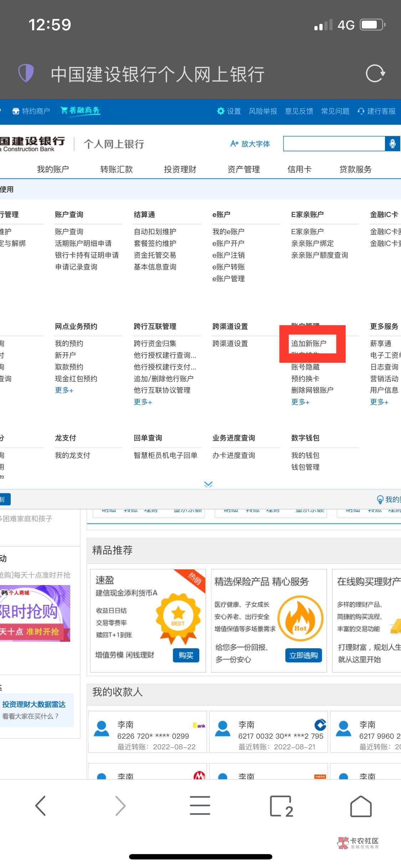Select 删除网银账户
401x868 pixels.
click(x=313, y=390)
